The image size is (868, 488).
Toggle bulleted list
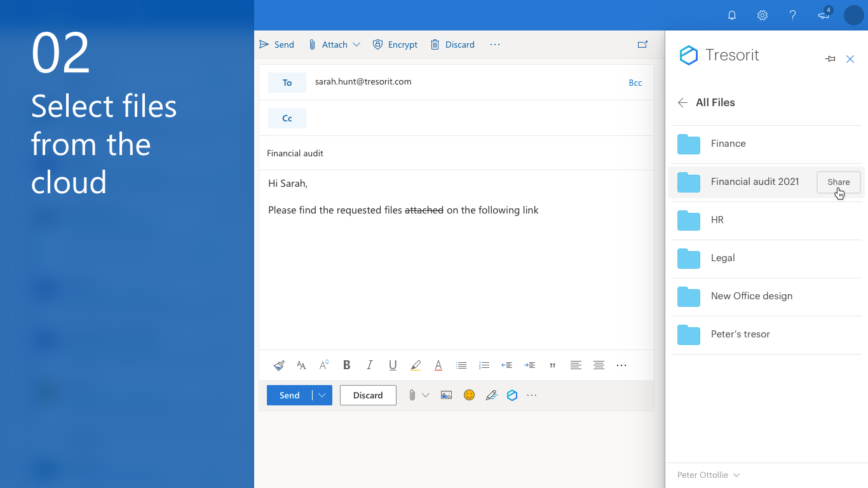[x=461, y=365]
